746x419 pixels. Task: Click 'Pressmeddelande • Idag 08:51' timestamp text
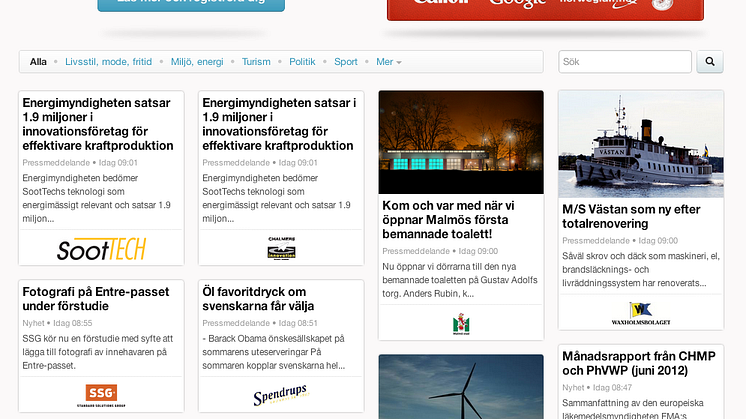pyautogui.click(x=260, y=323)
